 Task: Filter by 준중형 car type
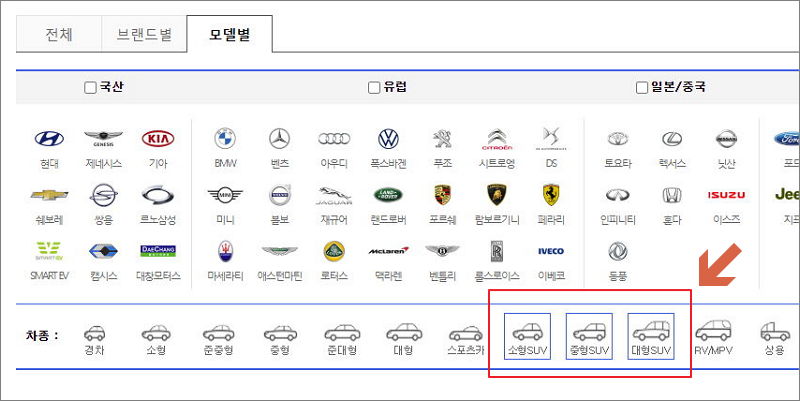point(218,340)
